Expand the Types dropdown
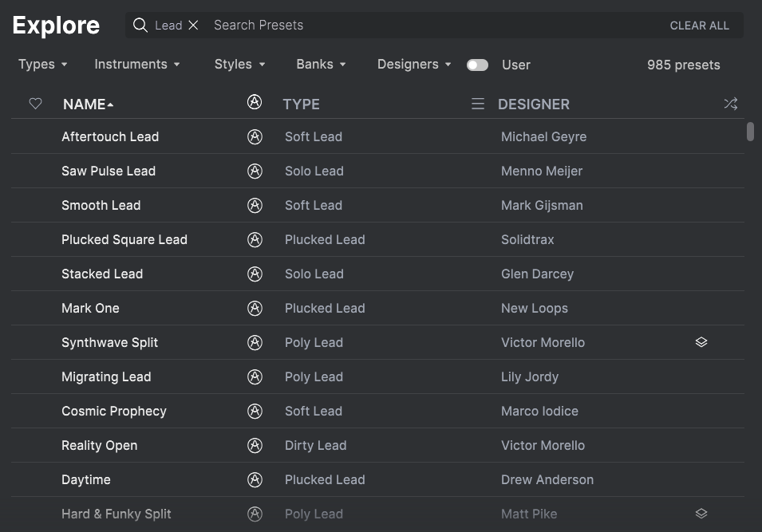Screen dimensions: 762x532 pyautogui.click(x=43, y=64)
